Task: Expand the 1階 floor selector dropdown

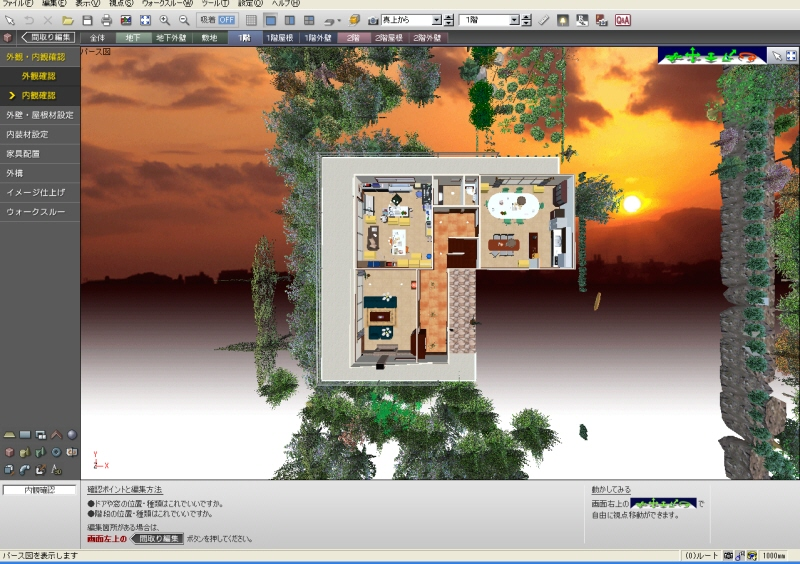Action: (514, 20)
